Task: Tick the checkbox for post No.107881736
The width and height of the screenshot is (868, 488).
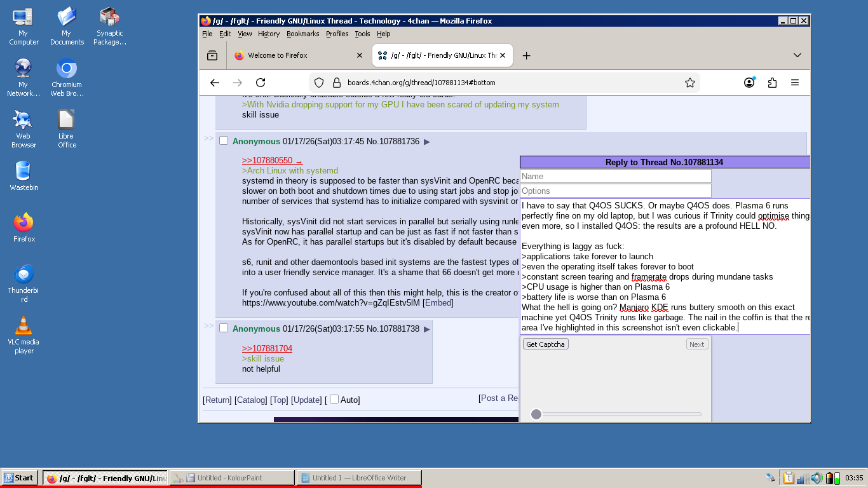Action: click(224, 140)
